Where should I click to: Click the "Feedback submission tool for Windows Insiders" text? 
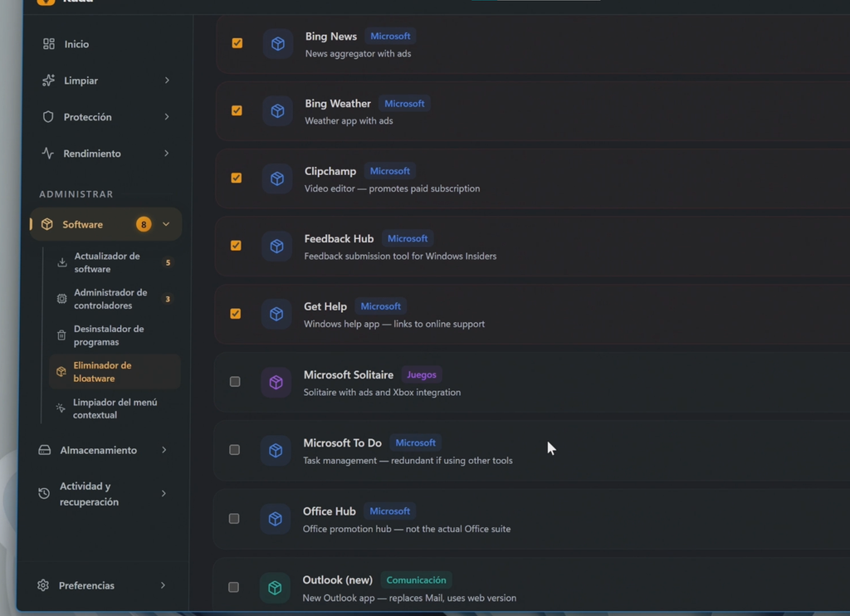click(x=400, y=256)
